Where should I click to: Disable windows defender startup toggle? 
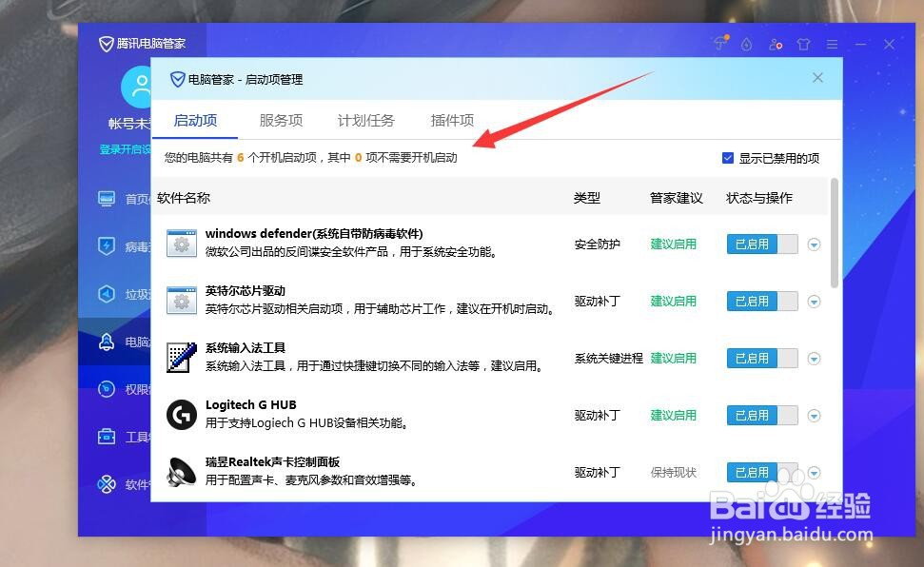tap(762, 244)
